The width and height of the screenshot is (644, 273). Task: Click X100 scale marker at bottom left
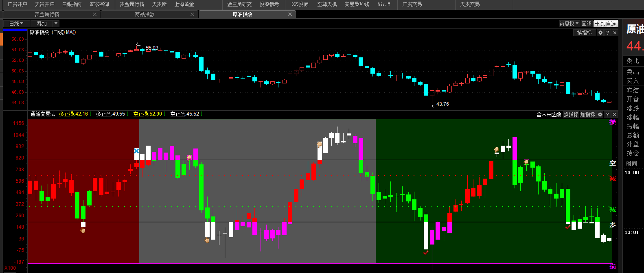11,268
